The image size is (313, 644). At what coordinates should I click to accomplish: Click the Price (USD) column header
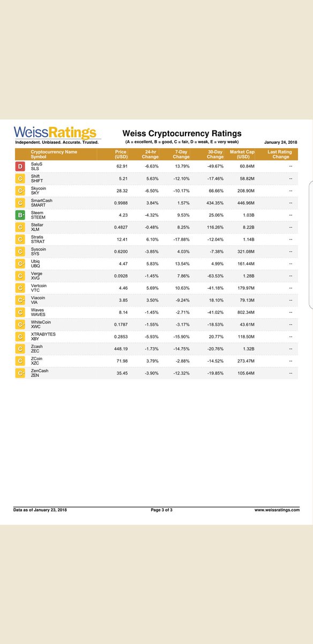point(120,155)
